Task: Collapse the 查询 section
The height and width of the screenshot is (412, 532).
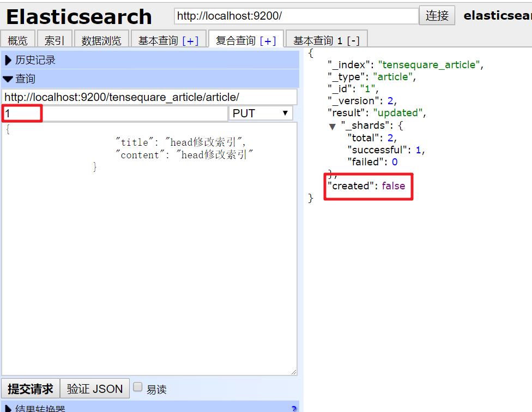Action: click(x=150, y=79)
